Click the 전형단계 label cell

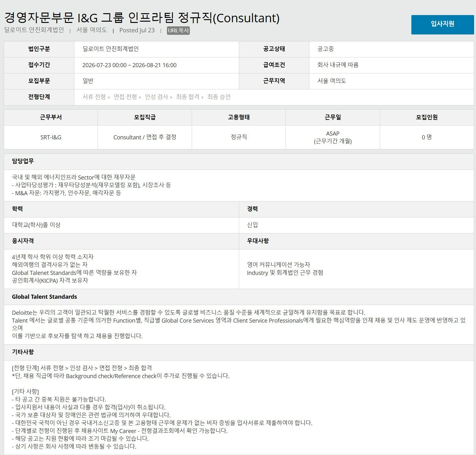(x=39, y=97)
